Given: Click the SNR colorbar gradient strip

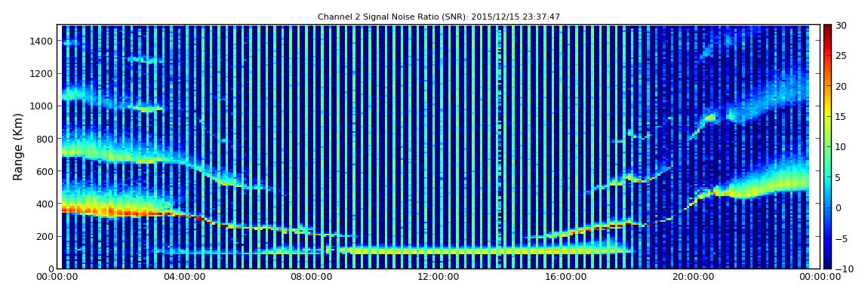Looking at the screenshot, I should coord(827,146).
